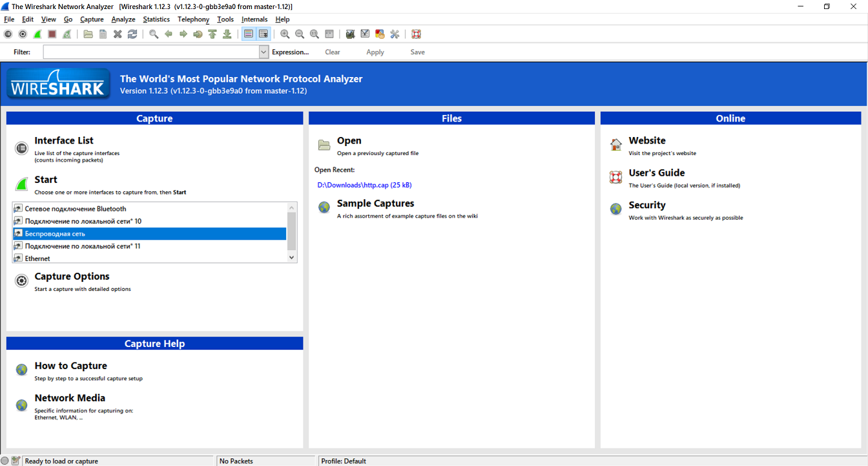The width and height of the screenshot is (868, 466).
Task: Click the expert info status bar circle
Action: pos(5,461)
